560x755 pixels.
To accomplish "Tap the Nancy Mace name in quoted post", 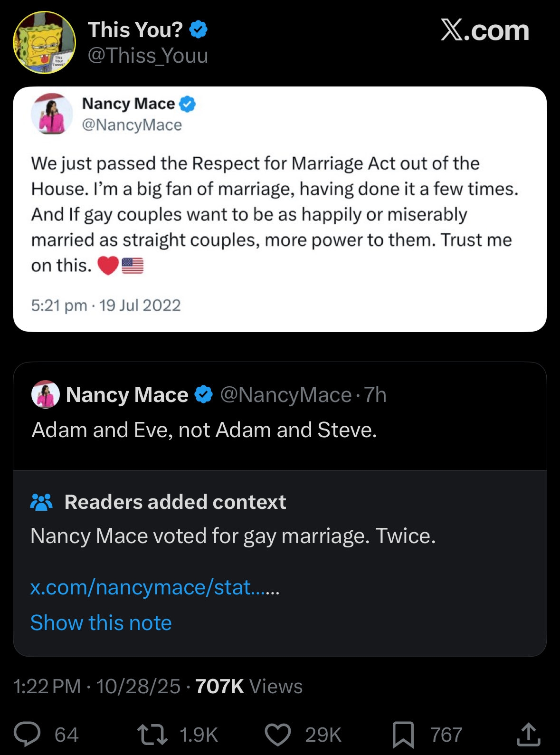I will tap(127, 395).
